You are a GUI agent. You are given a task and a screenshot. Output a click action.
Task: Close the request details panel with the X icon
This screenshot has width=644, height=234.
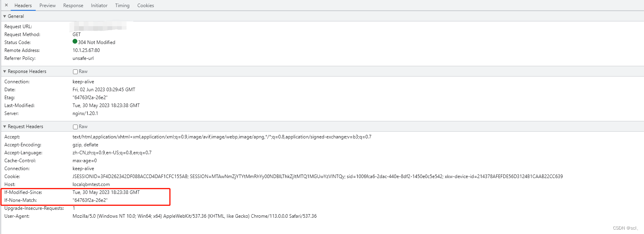click(x=6, y=5)
